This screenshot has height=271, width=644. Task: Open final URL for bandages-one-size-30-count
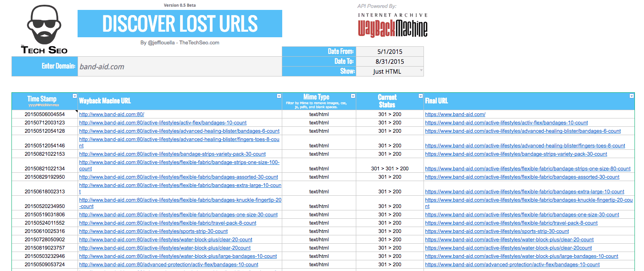522,215
